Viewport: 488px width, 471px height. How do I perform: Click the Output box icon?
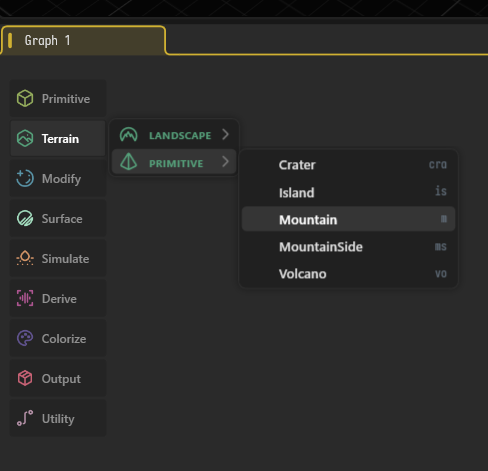point(25,378)
